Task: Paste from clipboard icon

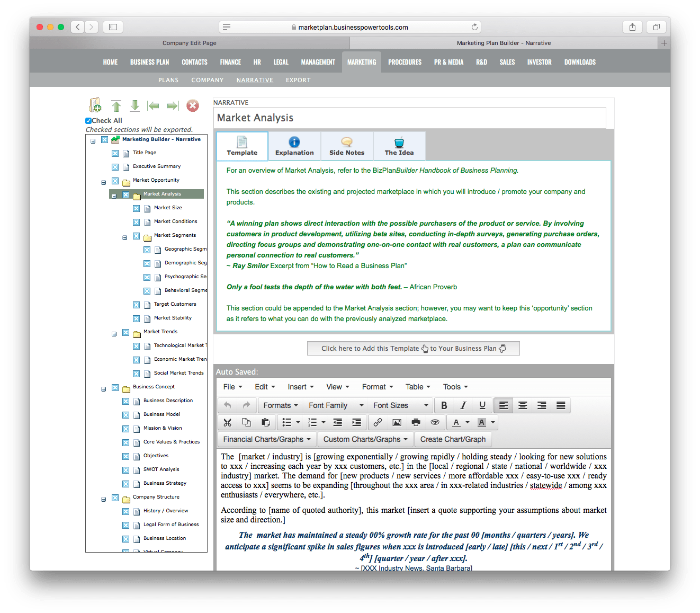Action: (x=266, y=422)
